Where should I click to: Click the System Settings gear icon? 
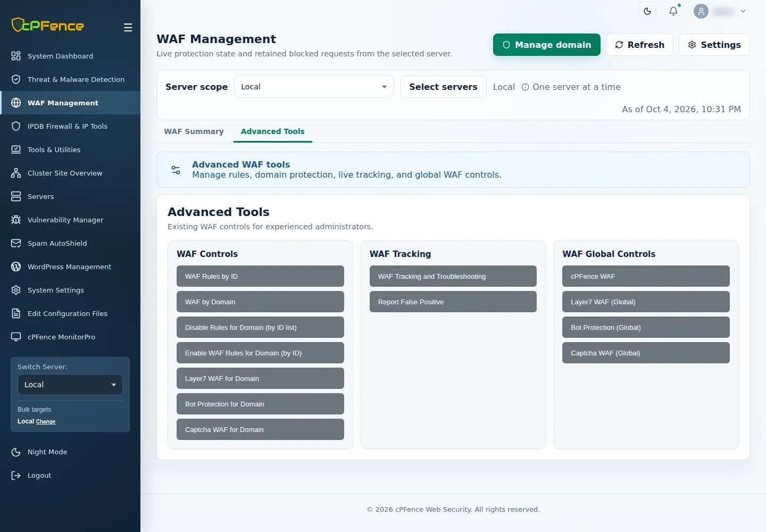click(16, 290)
